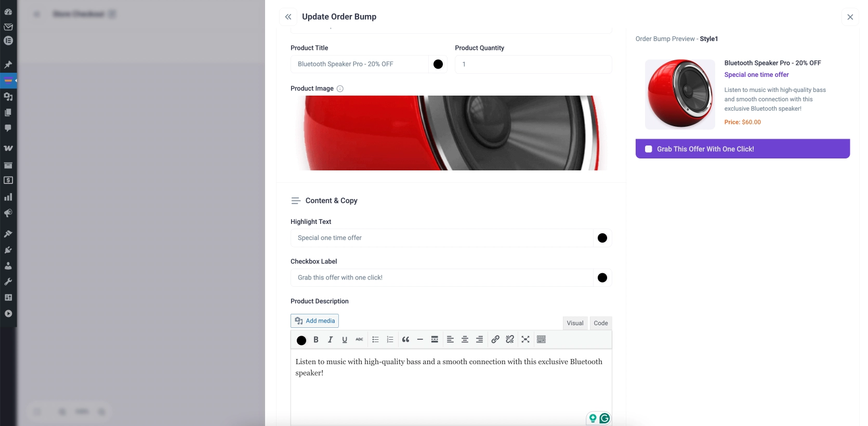Go back using the double-chevron icon

point(288,17)
